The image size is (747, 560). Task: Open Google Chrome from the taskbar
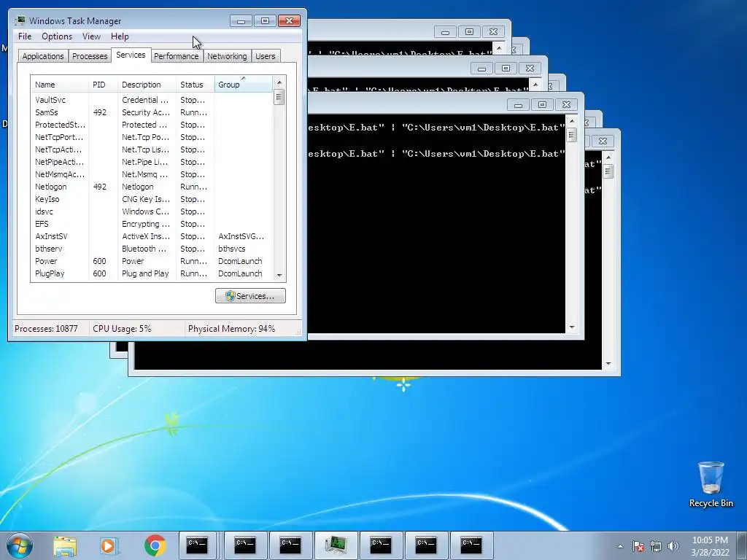[155, 545]
